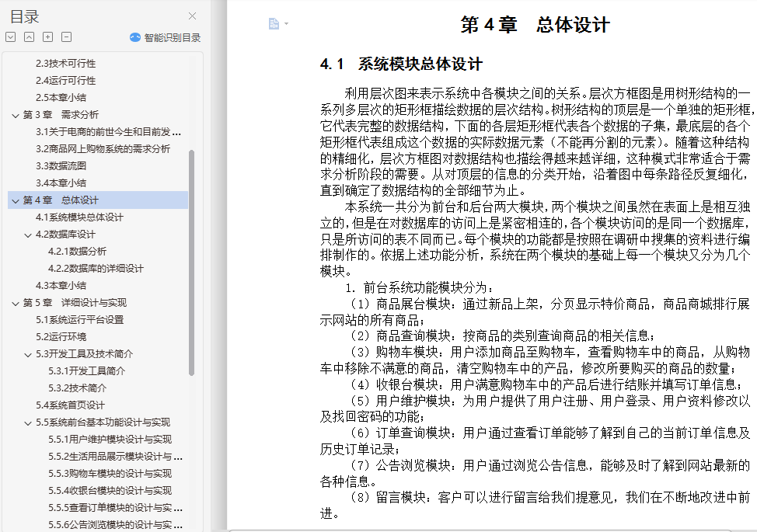This screenshot has width=757, height=532.
Task: Jump to 3.4本章小结 section
Action: 61,183
